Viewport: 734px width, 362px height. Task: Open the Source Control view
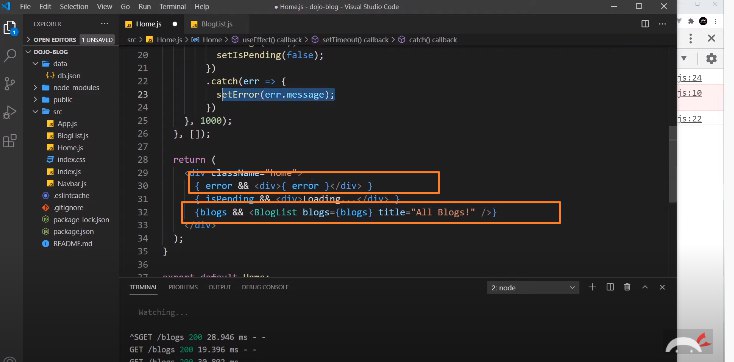10,84
